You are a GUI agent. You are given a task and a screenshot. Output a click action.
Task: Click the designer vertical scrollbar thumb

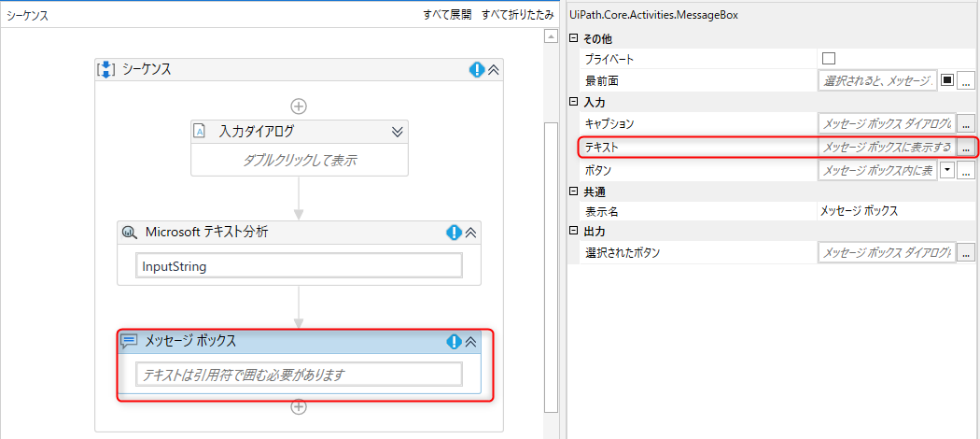pos(551,268)
